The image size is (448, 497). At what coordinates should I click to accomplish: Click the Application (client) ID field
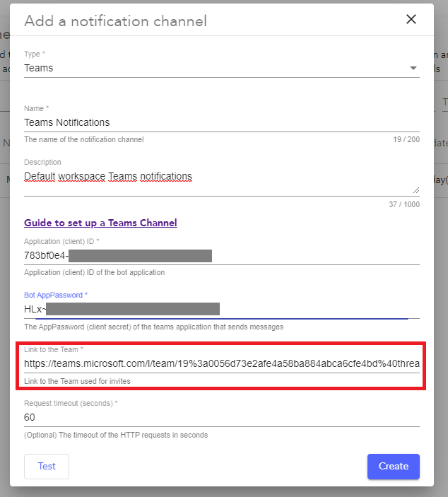(222, 255)
